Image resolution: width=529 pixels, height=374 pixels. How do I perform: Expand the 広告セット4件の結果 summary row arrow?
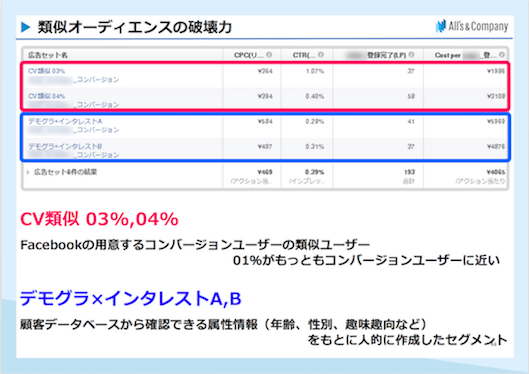28,172
